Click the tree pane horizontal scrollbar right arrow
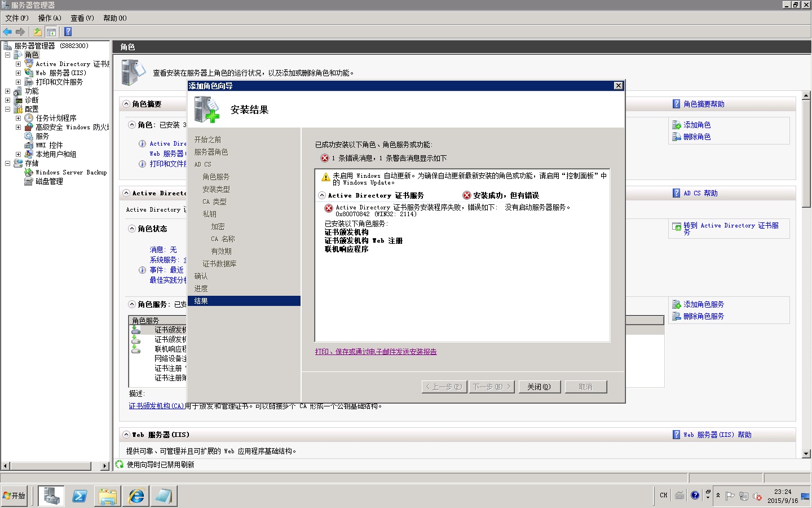The width and height of the screenshot is (812, 508). click(105, 466)
